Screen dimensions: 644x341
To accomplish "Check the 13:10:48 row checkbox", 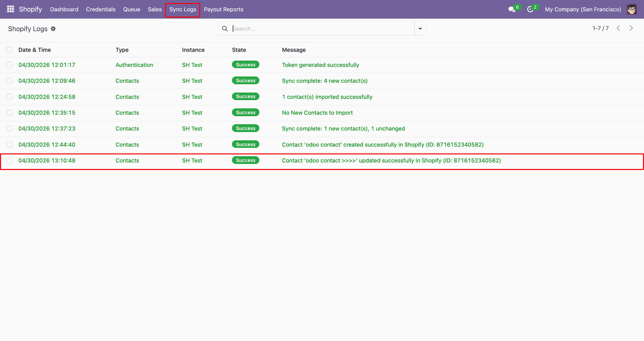I will click(9, 160).
